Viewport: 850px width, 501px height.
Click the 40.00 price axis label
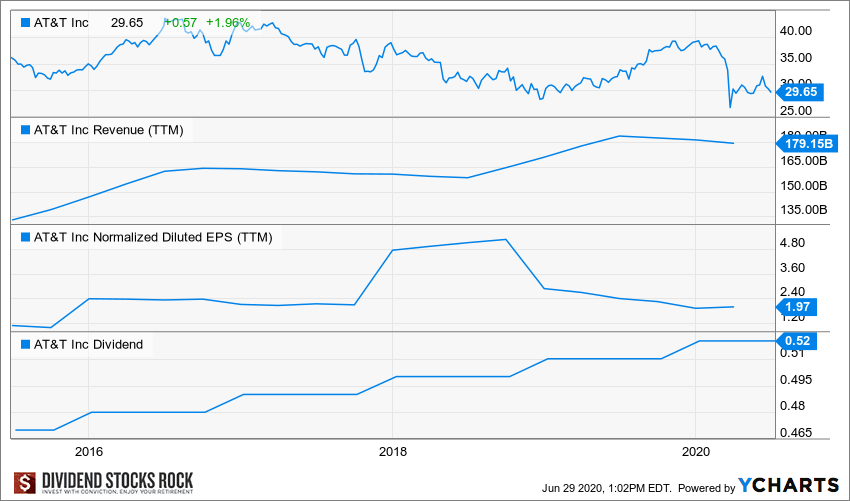tap(800, 31)
